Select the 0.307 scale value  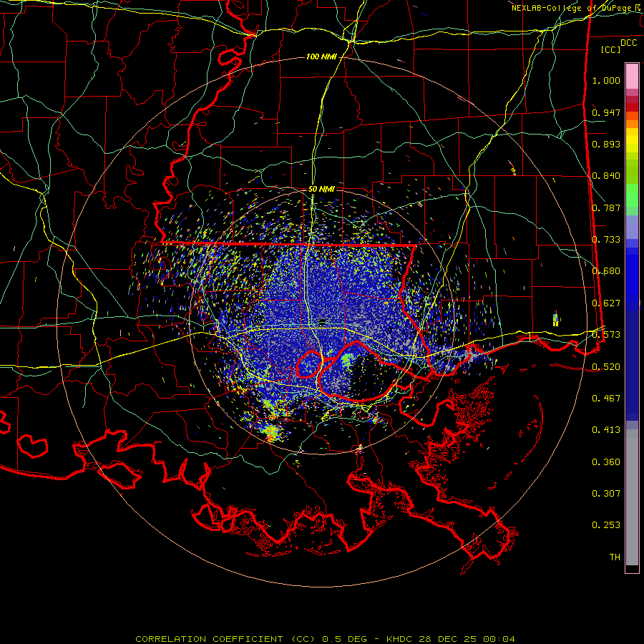(x=606, y=494)
